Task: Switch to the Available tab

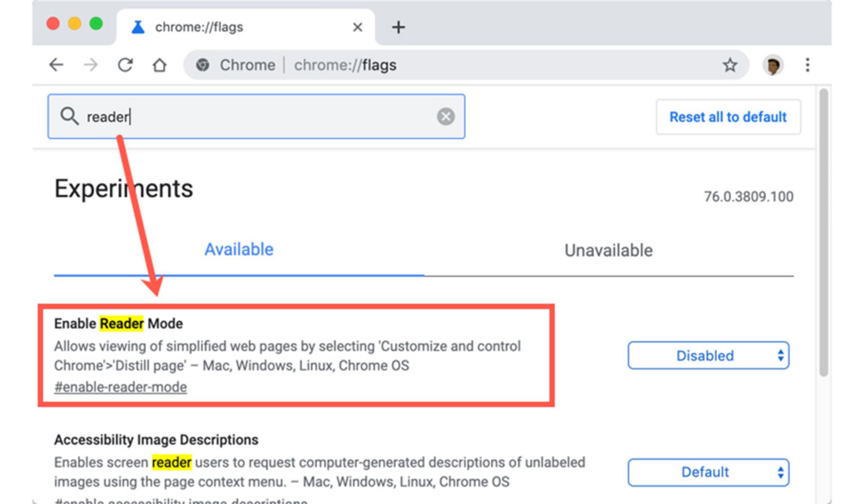Action: point(239,249)
